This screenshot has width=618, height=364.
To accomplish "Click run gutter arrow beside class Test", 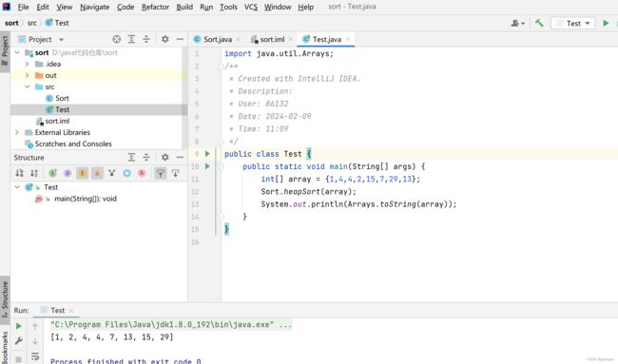I will coord(207,154).
